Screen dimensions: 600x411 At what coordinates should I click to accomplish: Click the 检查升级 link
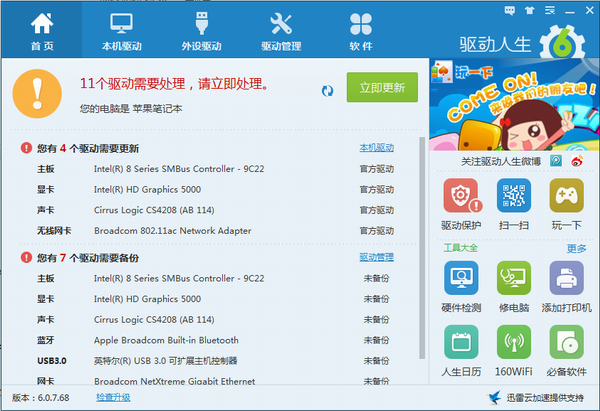113,398
